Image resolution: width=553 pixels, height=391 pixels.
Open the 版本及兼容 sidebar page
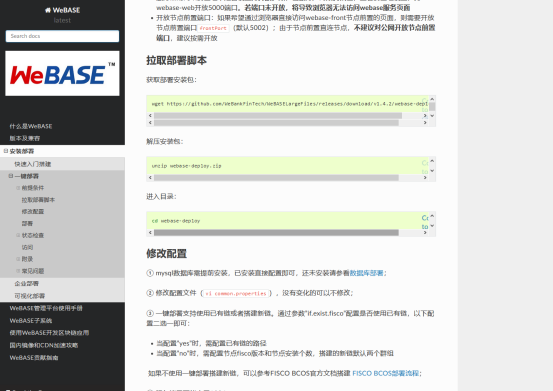[x=25, y=138]
